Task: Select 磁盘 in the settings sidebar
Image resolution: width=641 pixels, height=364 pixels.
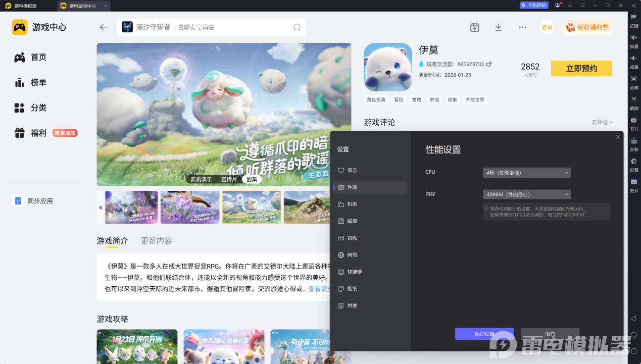Action: [370, 221]
